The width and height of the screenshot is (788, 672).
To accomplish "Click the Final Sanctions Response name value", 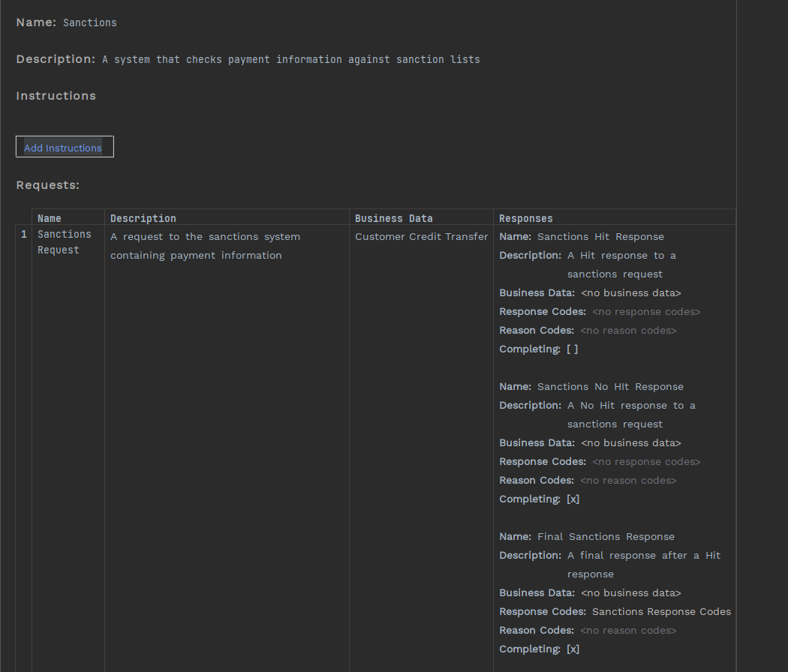I will (x=606, y=537).
